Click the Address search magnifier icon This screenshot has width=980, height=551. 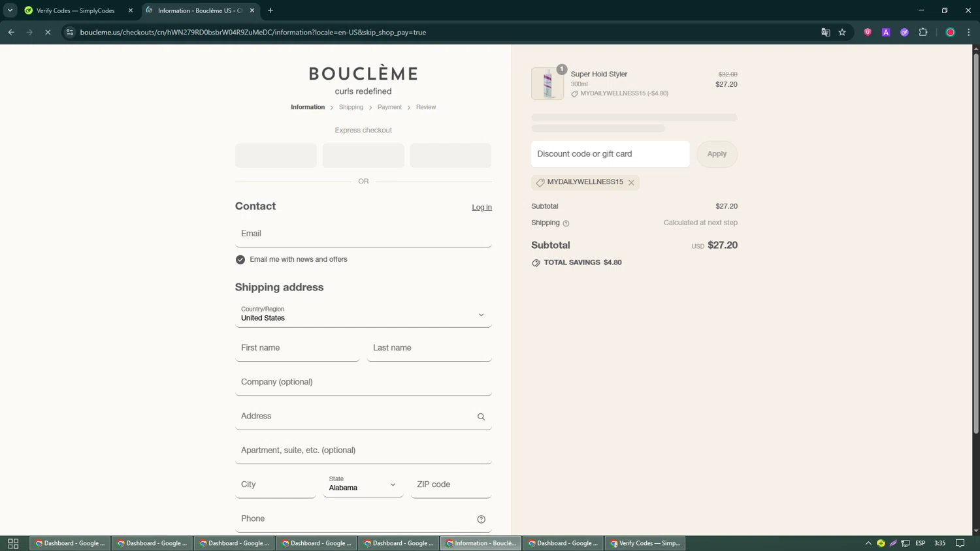(x=481, y=417)
